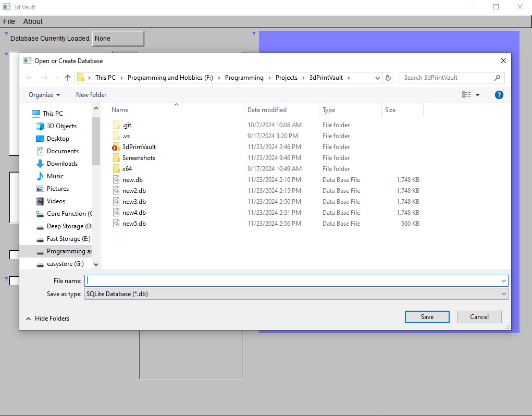
Task: Open the Screenshots folder
Action: [x=139, y=158]
